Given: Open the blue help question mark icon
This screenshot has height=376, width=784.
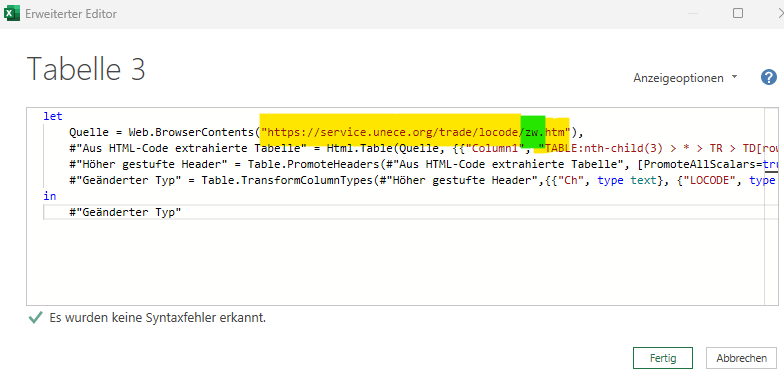Looking at the screenshot, I should click(768, 78).
